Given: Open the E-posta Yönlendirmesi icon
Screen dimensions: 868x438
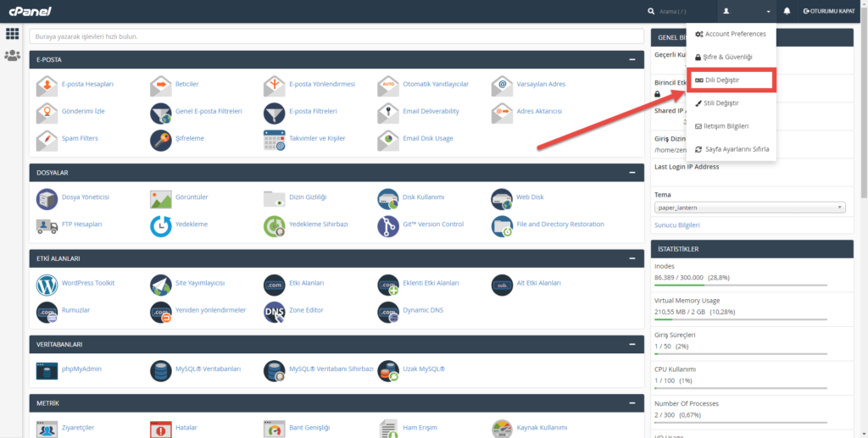Looking at the screenshot, I should 275,86.
